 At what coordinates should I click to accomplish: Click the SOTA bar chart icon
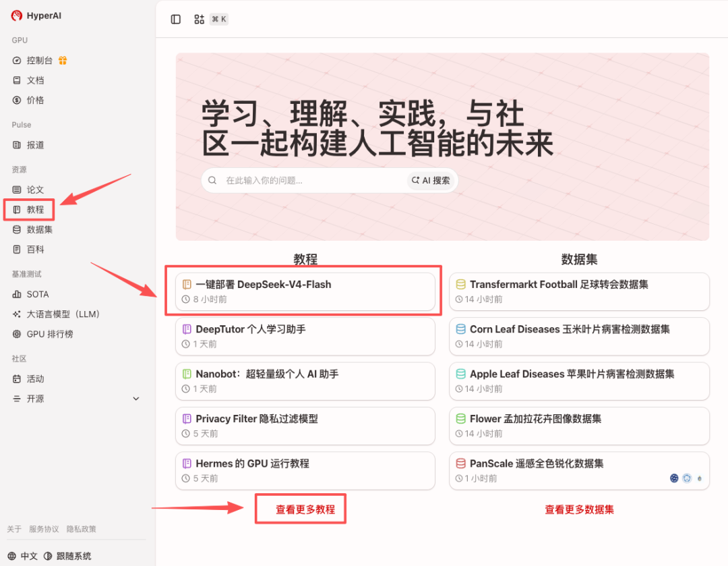click(x=17, y=294)
